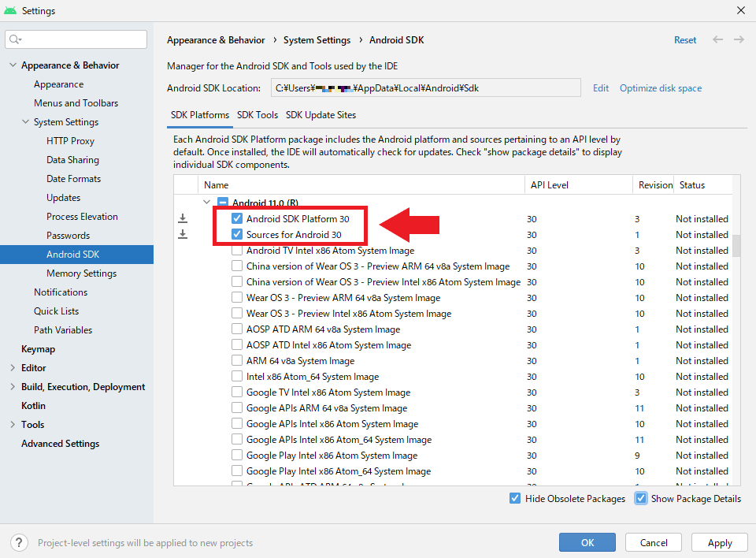The width and height of the screenshot is (756, 558).
Task: Click download icon beside Sources for Android 30
Action: 183,234
